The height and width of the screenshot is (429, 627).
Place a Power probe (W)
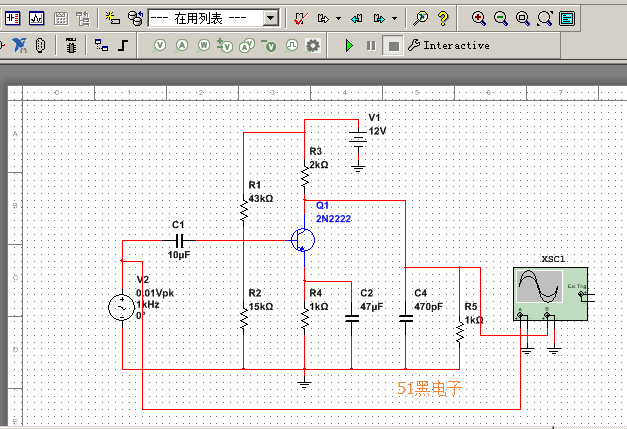click(204, 45)
